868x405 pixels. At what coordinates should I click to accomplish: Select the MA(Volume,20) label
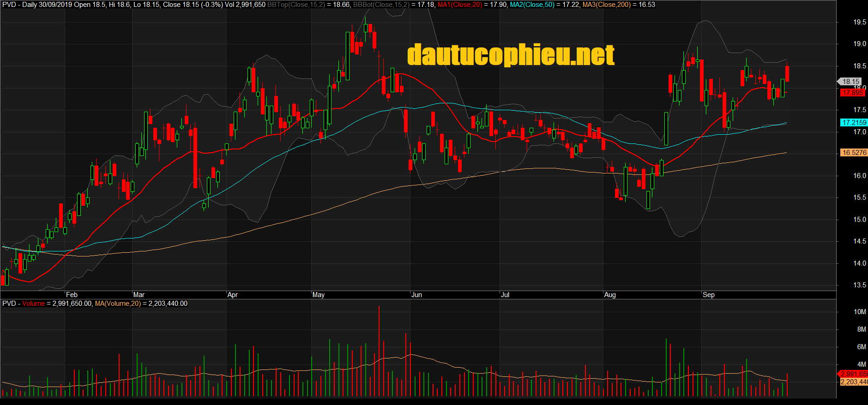pyautogui.click(x=118, y=304)
